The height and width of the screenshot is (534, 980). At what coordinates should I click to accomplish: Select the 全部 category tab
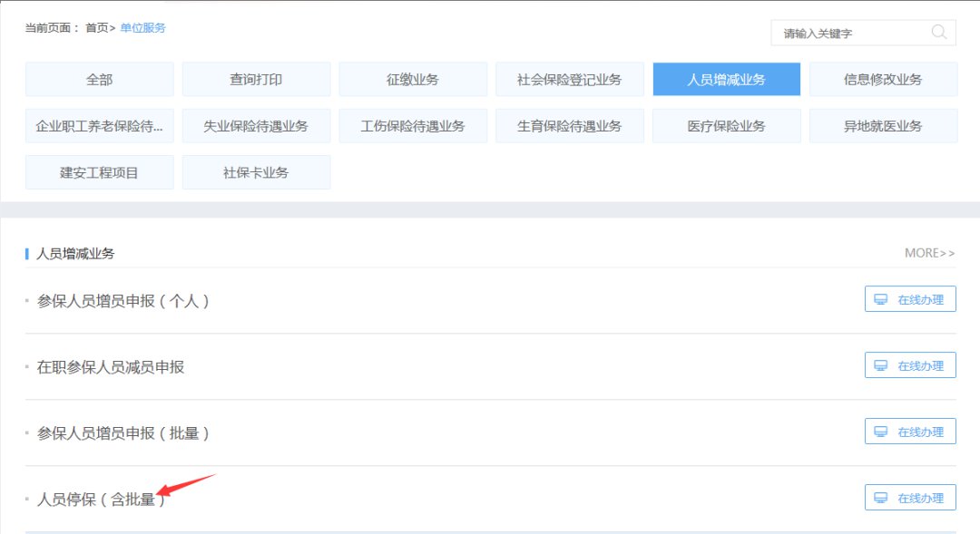tap(100, 80)
